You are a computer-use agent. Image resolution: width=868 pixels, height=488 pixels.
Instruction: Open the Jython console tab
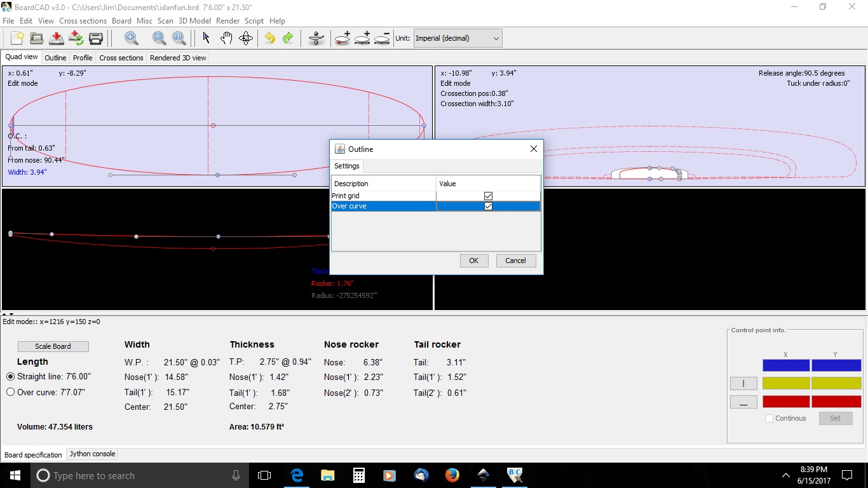coord(92,454)
